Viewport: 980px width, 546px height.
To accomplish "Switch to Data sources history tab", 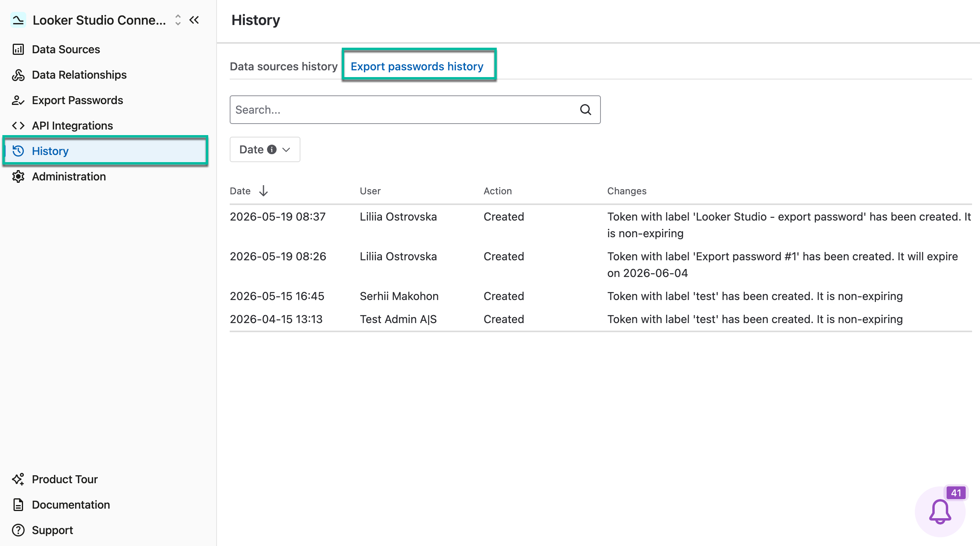I will click(283, 66).
